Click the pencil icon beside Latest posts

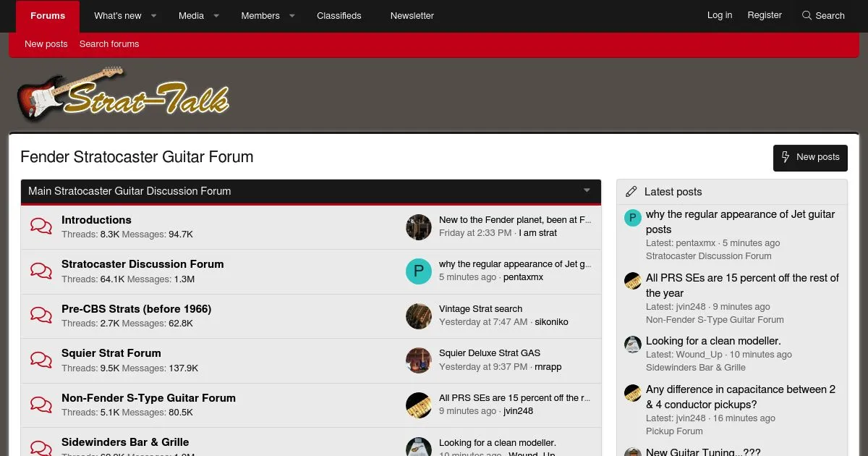631,192
